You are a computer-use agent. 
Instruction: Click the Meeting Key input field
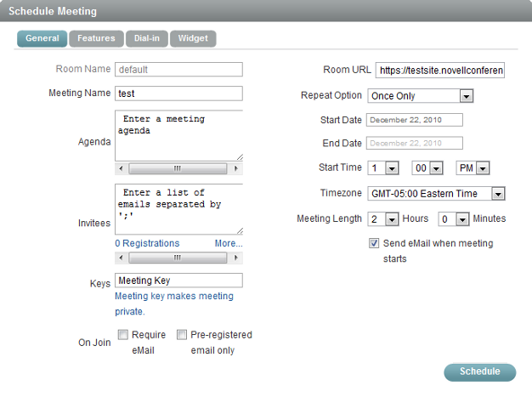(x=178, y=281)
